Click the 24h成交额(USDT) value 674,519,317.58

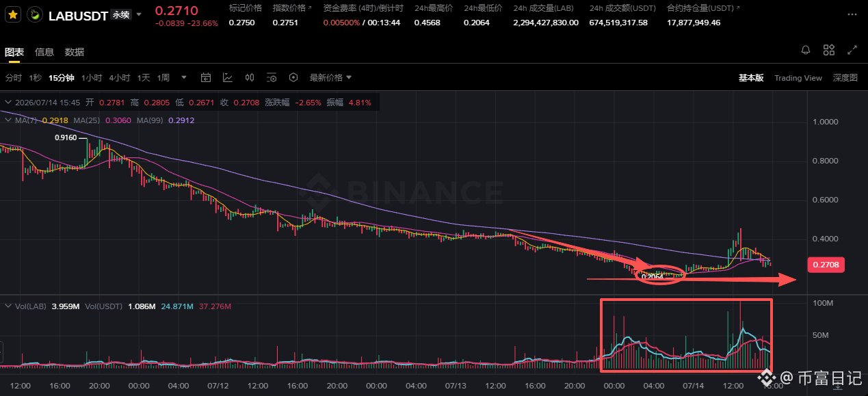[618, 23]
